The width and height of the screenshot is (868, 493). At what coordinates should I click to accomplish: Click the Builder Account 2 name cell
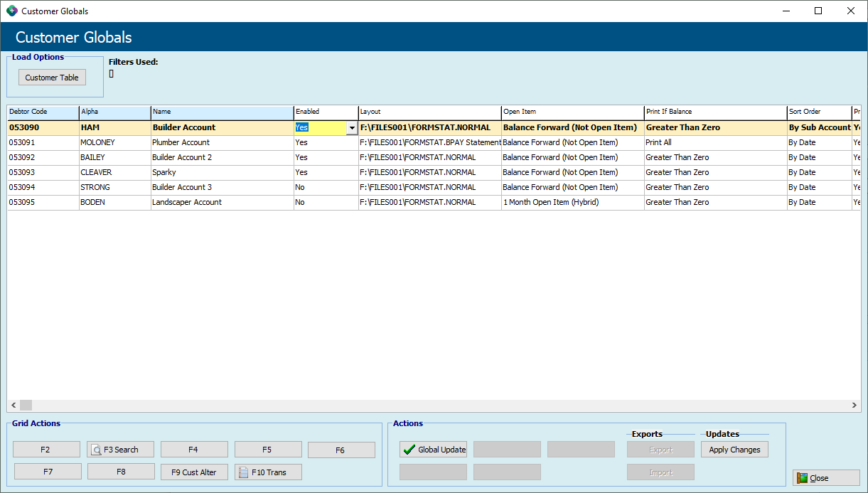tap(223, 157)
